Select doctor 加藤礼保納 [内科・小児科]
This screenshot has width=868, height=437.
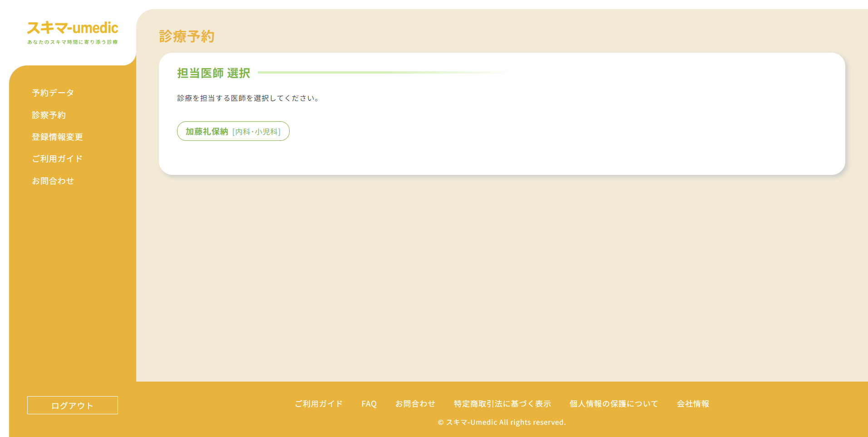click(x=233, y=131)
